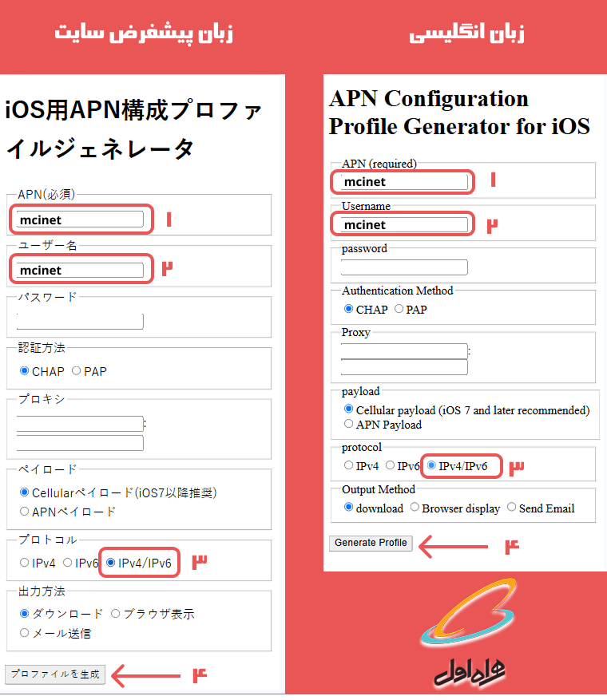
Task: Select the ブラウザ表示 output option
Action: point(116,614)
